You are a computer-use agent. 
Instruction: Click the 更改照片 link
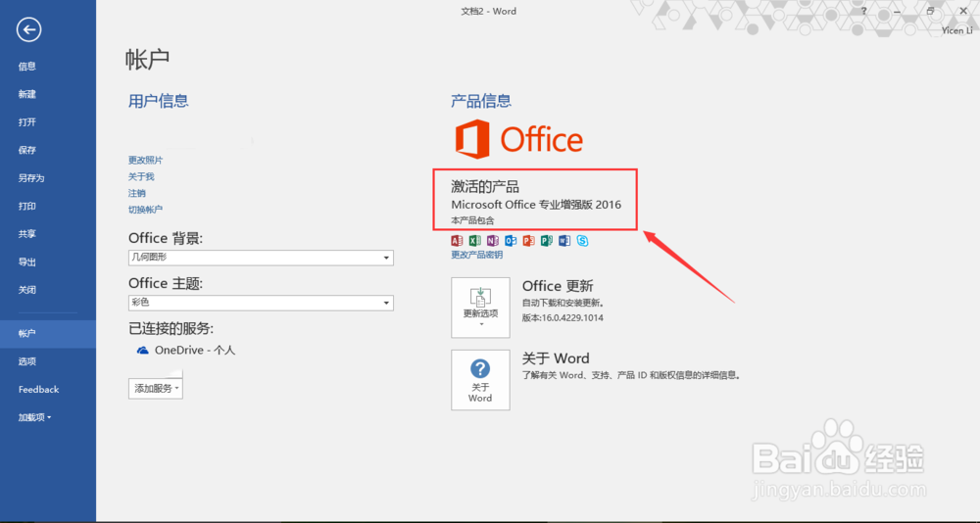[x=146, y=161]
